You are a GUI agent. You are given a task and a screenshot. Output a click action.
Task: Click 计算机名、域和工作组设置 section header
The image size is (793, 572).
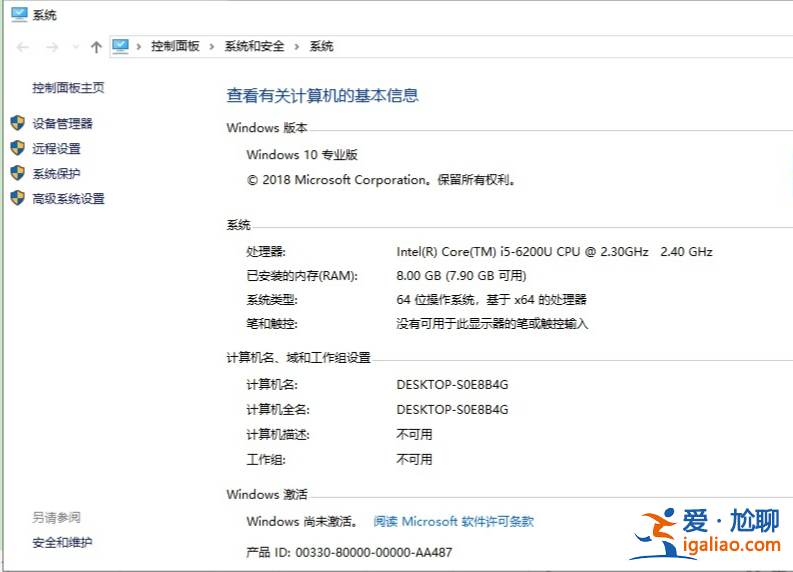click(x=298, y=358)
